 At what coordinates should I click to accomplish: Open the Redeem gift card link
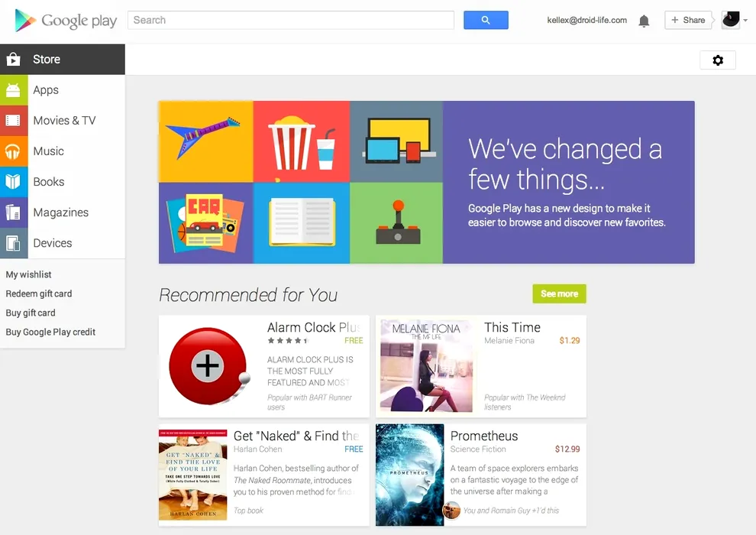click(x=39, y=293)
